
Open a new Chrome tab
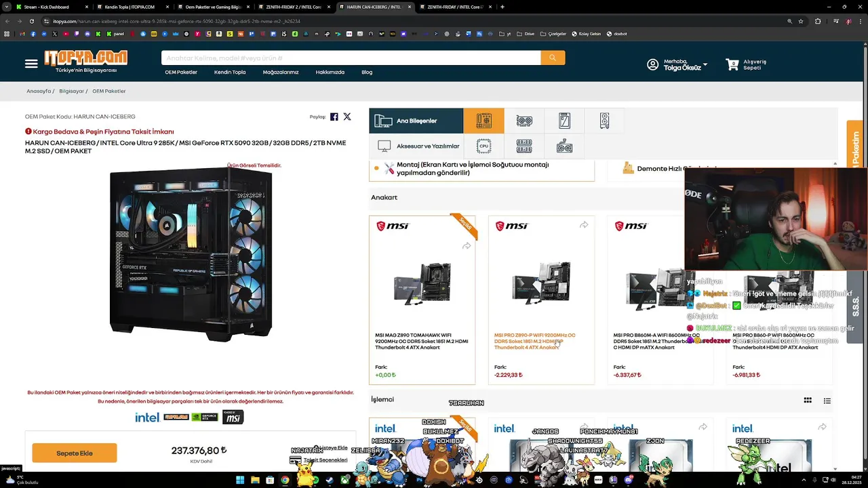[502, 7]
